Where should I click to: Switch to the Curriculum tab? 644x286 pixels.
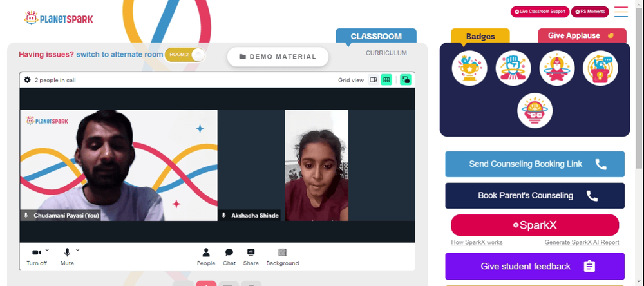tap(386, 53)
